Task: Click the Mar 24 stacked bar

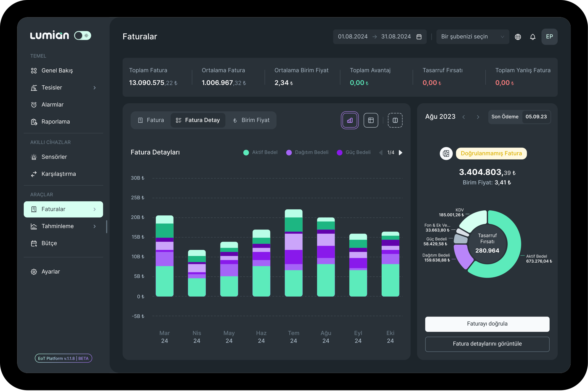Action: pos(164,256)
